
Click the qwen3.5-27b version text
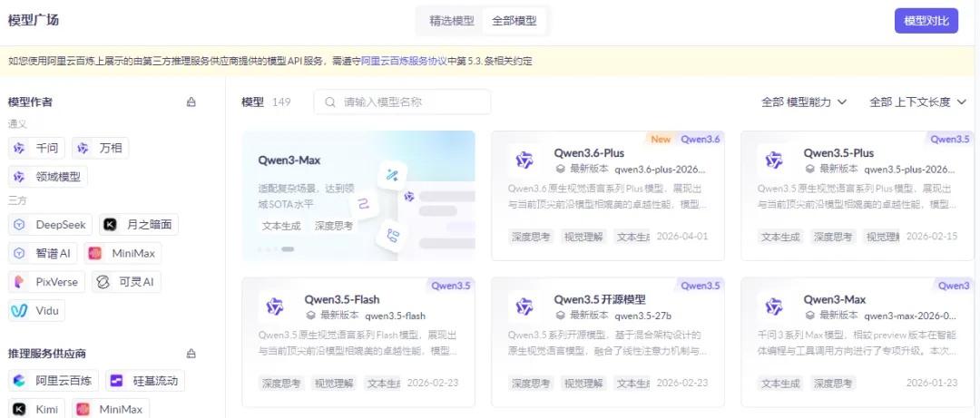[x=643, y=315]
